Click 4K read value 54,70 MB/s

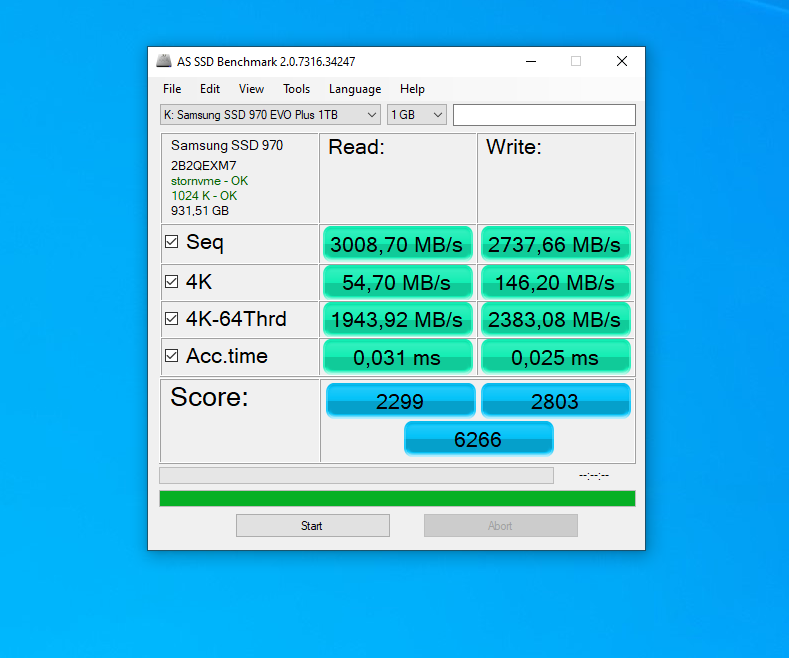tap(397, 282)
